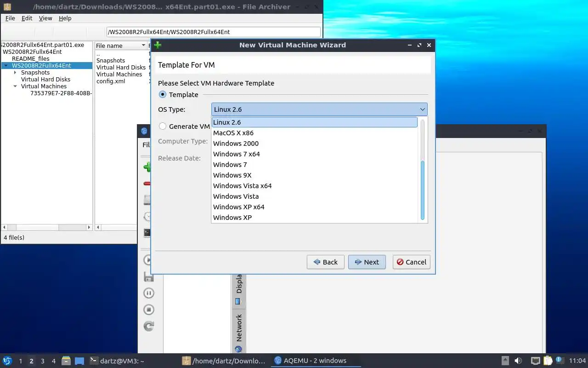The height and width of the screenshot is (368, 588).
Task: Select README_files in the archive tree
Action: click(31, 59)
